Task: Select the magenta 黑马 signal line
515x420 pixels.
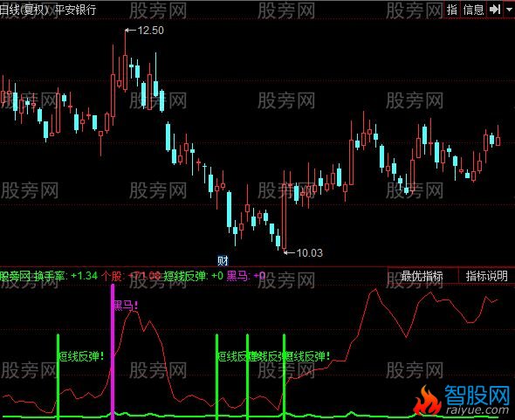Action: point(113,352)
